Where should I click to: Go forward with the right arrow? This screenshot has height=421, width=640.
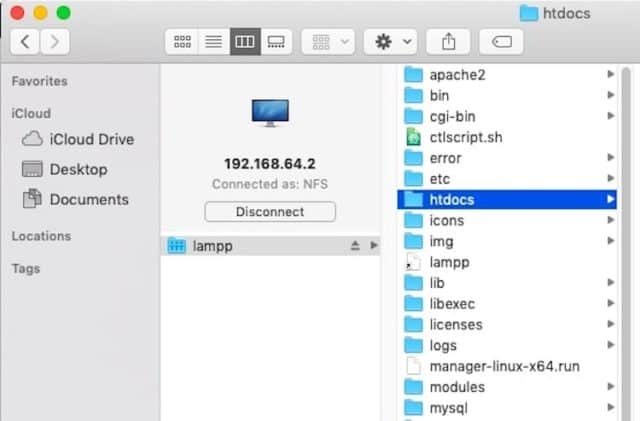pyautogui.click(x=54, y=41)
